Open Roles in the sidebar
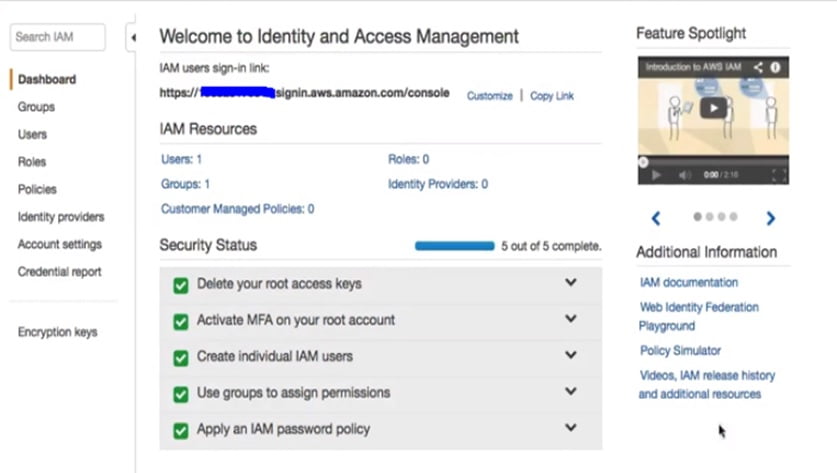Screen dimensions: 837x473 click(x=32, y=162)
